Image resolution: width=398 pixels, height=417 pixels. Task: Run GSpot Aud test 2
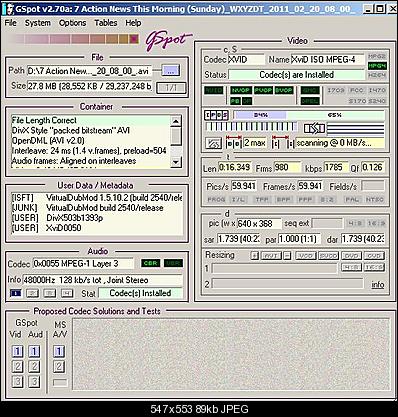[34, 366]
